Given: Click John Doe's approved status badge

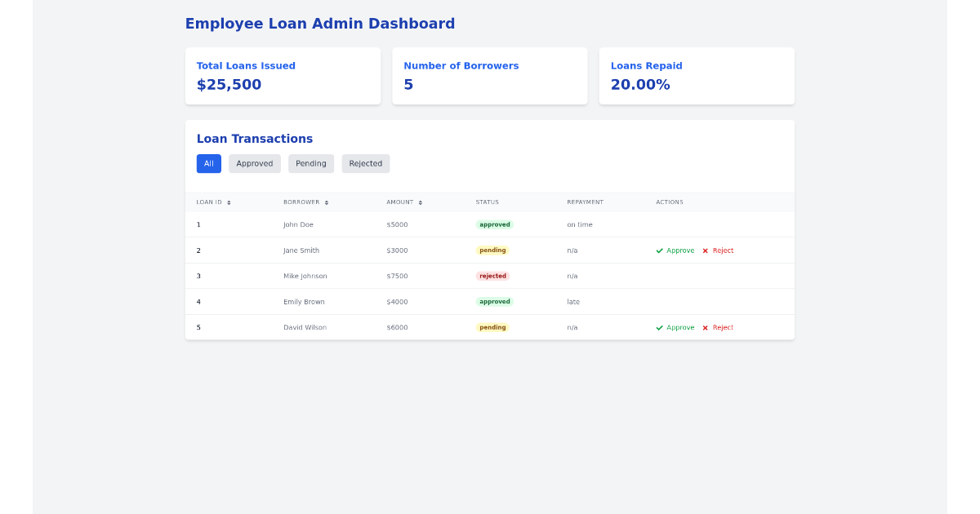Looking at the screenshot, I should (x=494, y=224).
